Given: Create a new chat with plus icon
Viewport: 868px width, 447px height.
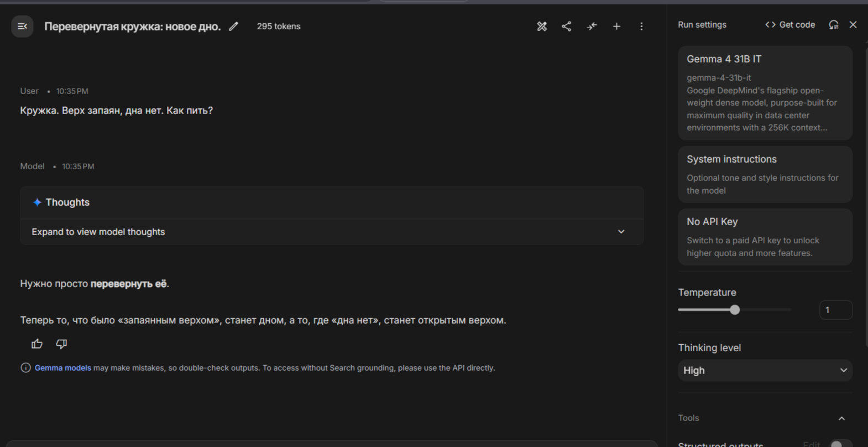Looking at the screenshot, I should 616,26.
